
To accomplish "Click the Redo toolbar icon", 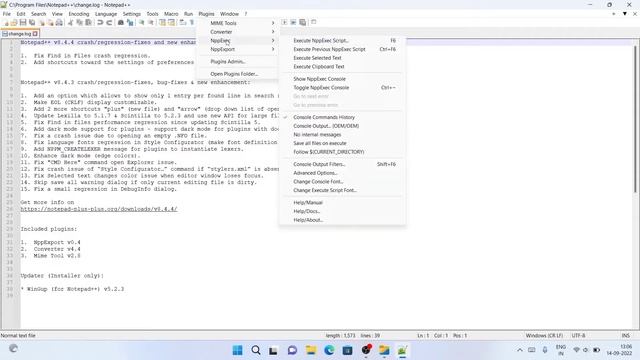I will point(109,22).
